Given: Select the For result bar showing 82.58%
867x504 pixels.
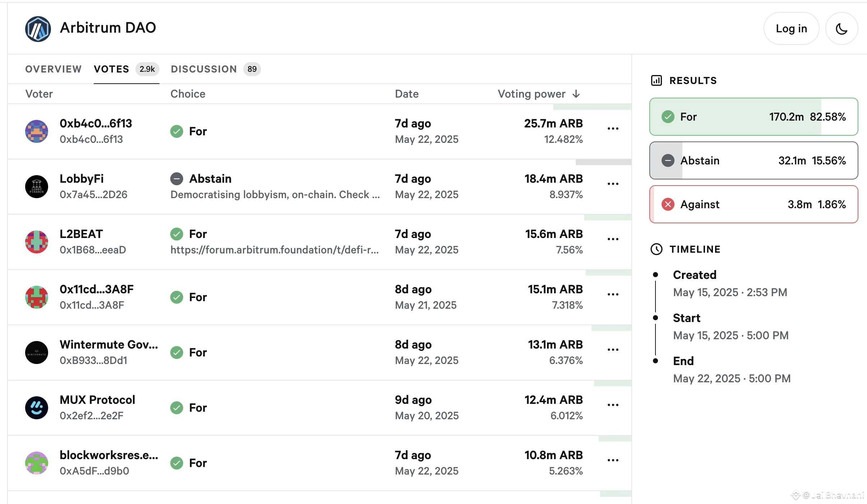Looking at the screenshot, I should (x=754, y=117).
